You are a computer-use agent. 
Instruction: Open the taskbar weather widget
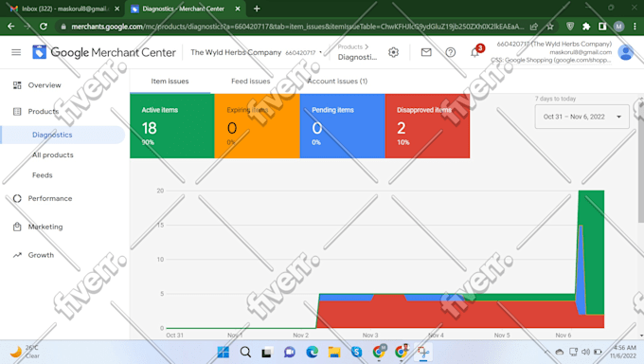pyautogui.click(x=26, y=352)
